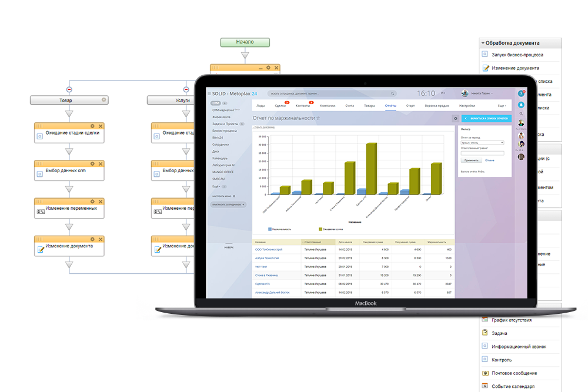This screenshot has height=392, width=588.
Task: Click the 'Информационный звонок' icon
Action: coord(485,346)
